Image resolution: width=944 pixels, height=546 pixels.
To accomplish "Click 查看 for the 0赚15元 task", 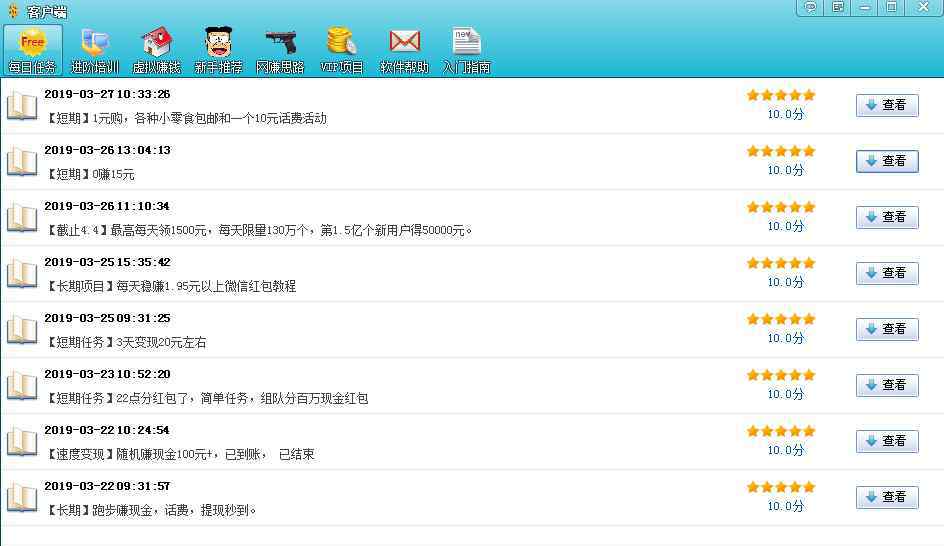I will coord(887,161).
